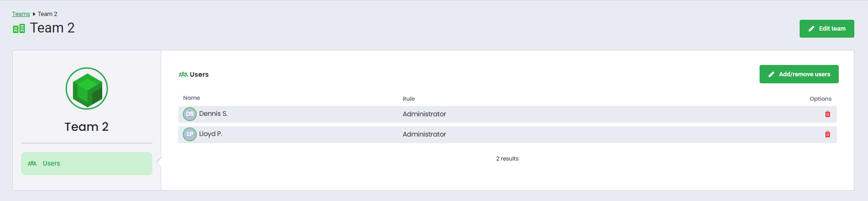Sort by the Rule column header
Image resolution: width=868 pixels, height=201 pixels.
(409, 99)
